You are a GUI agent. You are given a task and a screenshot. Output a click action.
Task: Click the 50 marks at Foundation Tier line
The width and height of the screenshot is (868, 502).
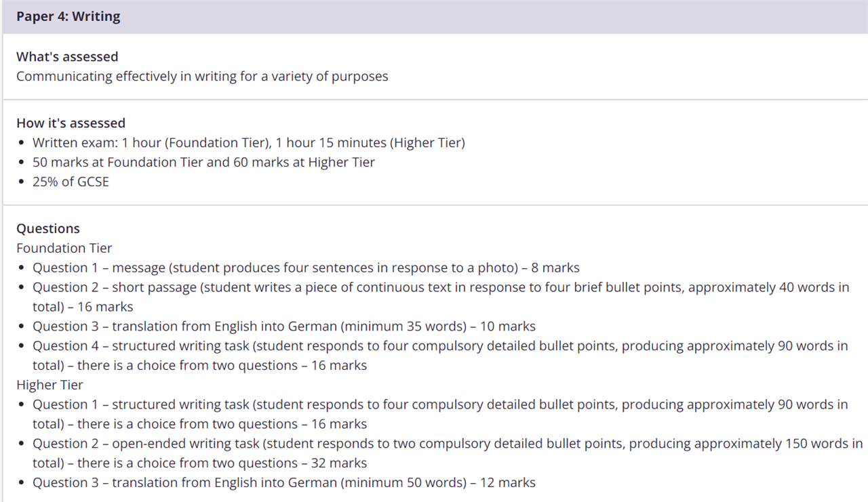click(x=203, y=163)
